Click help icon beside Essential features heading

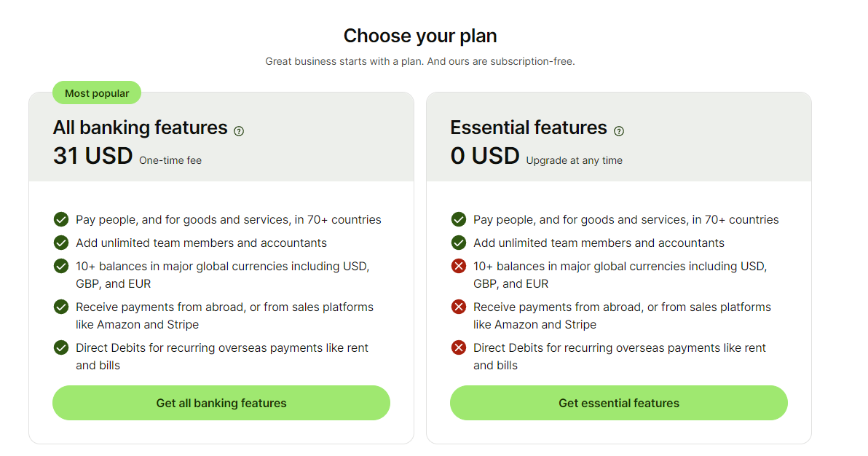point(619,131)
